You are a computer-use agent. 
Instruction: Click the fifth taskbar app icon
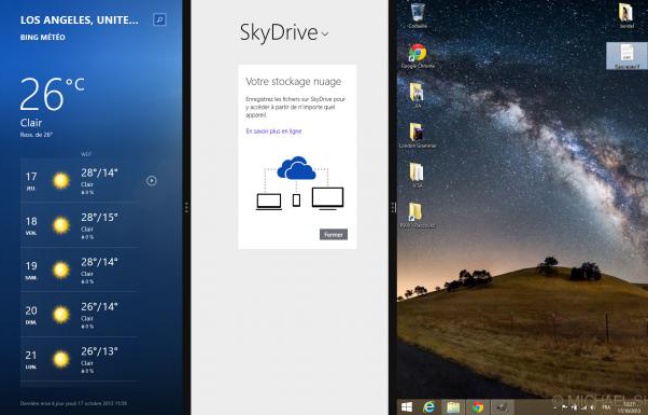pos(502,407)
